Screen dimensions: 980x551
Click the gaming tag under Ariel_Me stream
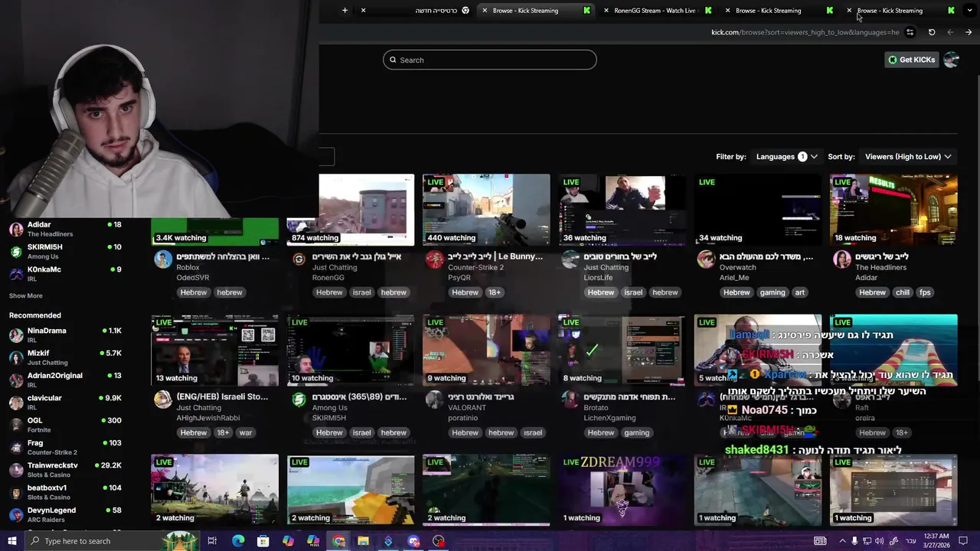(773, 292)
